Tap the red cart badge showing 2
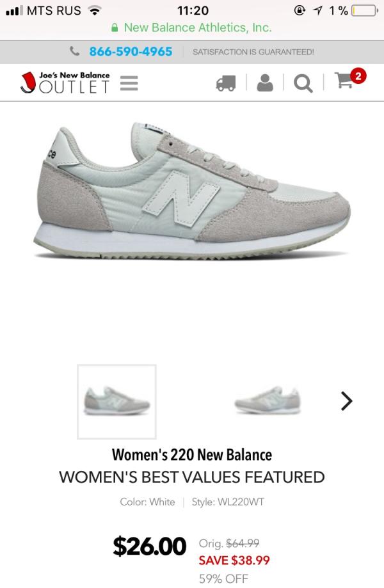Screen dimensions: 384x588 358,76
